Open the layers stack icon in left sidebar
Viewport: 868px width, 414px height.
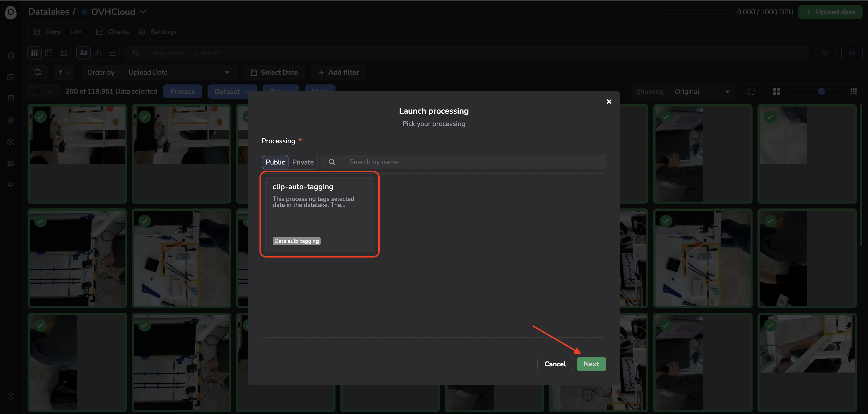(11, 120)
